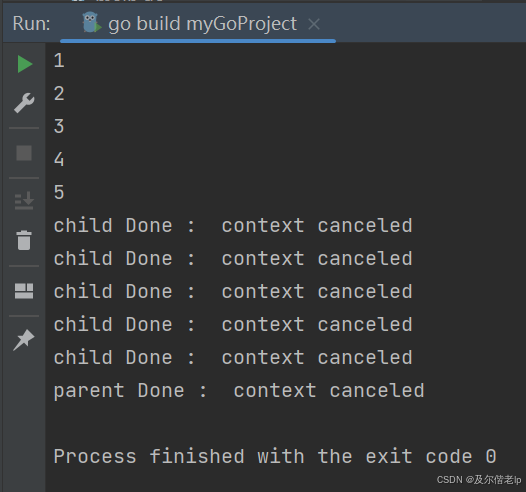Pin the run tab with pushpin icon
526x492 pixels.
24,340
